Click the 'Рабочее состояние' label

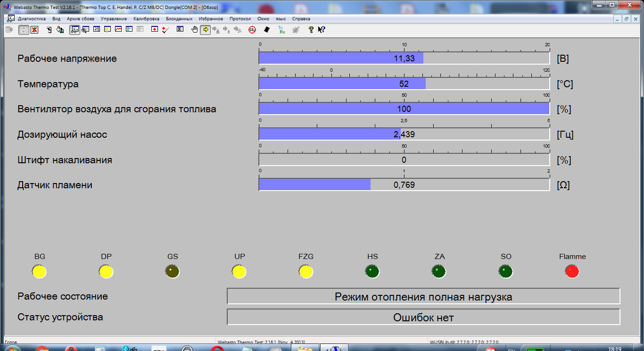pos(63,297)
